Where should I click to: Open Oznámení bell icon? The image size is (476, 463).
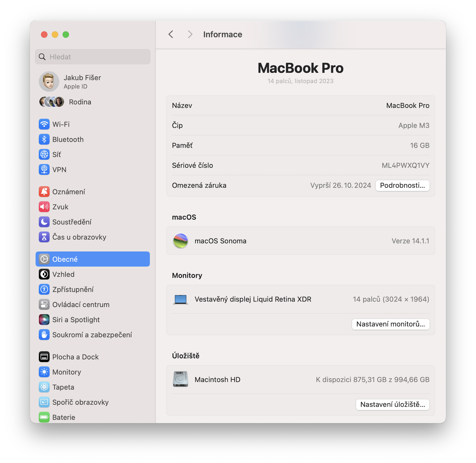44,192
